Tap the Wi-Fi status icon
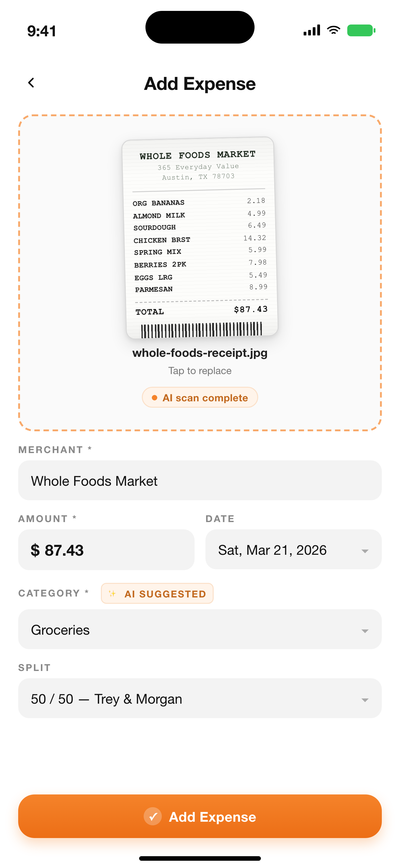Screen dimensions: 400x868 333,30
